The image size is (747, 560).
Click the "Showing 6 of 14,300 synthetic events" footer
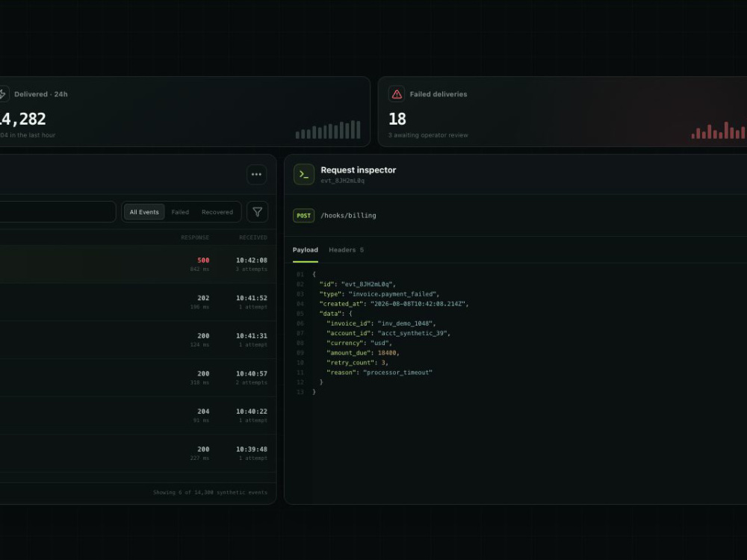point(210,492)
